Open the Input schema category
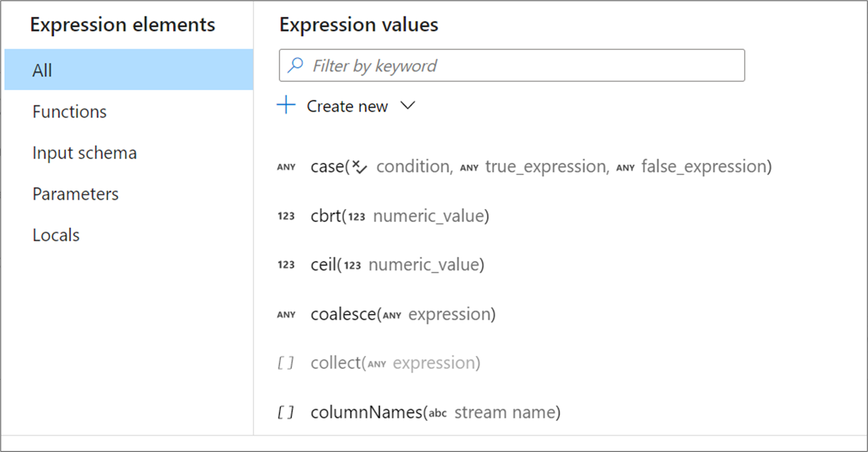This screenshot has height=452, width=868. click(x=84, y=153)
